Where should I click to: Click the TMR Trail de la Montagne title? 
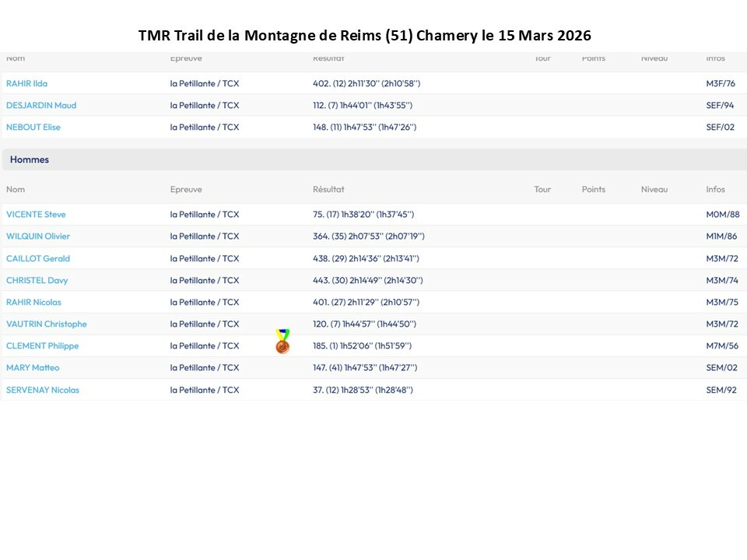[x=364, y=36]
